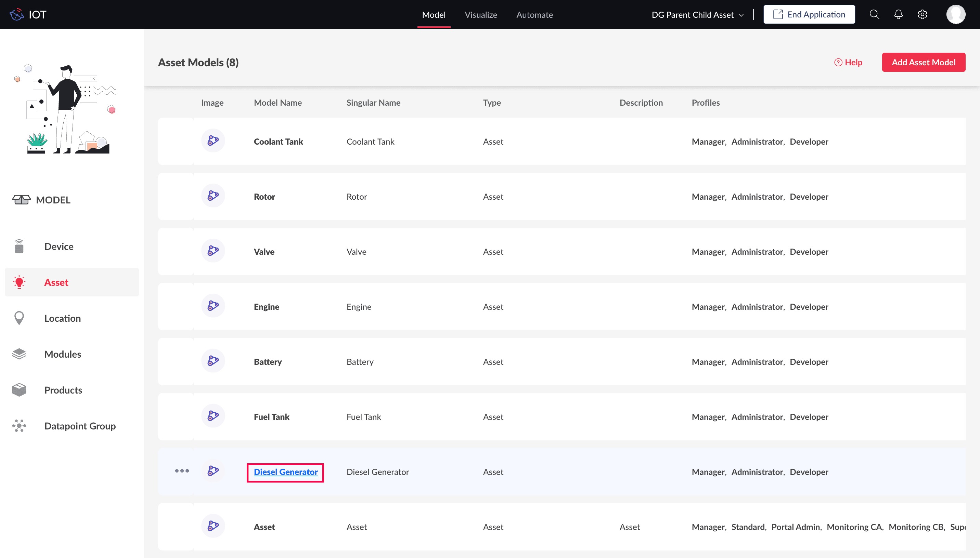The height and width of the screenshot is (558, 980).
Task: Open three-dots menu for Diesel Generator
Action: (182, 471)
